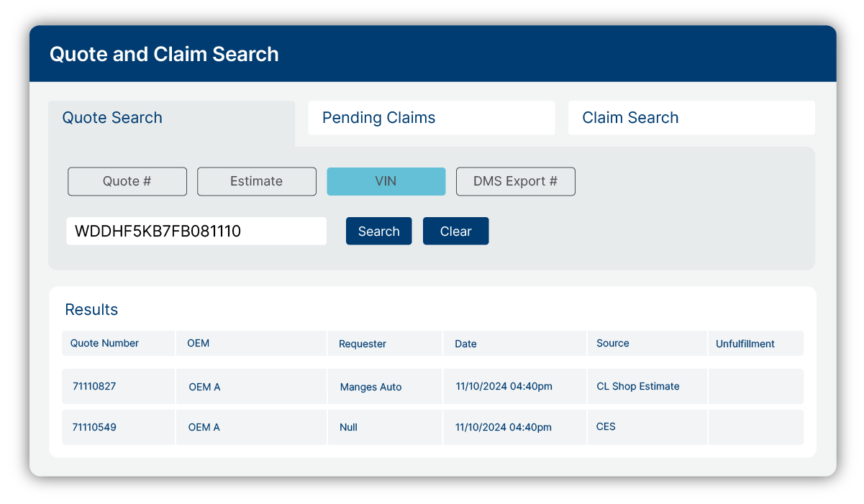This screenshot has width=864, height=504.
Task: Click the CL Shop Estimate source cell
Action: 638,386
